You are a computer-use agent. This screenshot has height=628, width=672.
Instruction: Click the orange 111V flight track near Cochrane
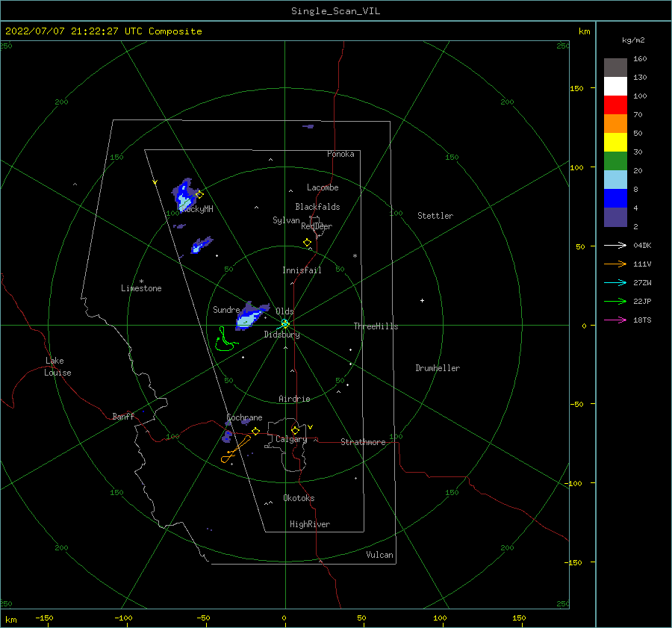236,450
